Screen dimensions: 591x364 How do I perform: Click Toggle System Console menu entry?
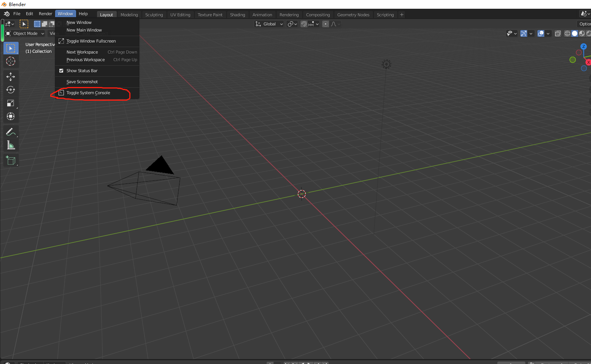click(88, 93)
